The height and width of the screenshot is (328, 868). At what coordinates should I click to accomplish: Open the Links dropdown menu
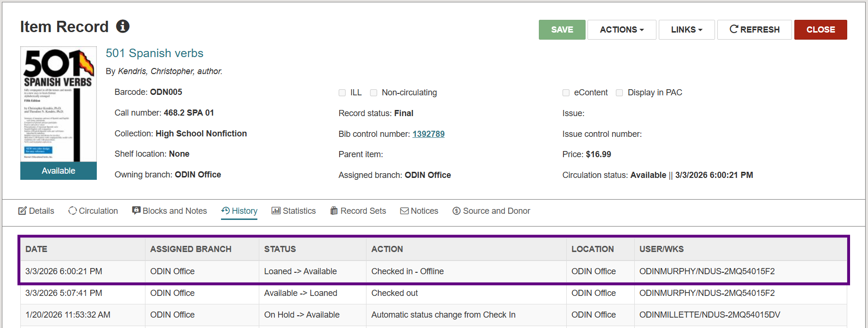coord(687,30)
